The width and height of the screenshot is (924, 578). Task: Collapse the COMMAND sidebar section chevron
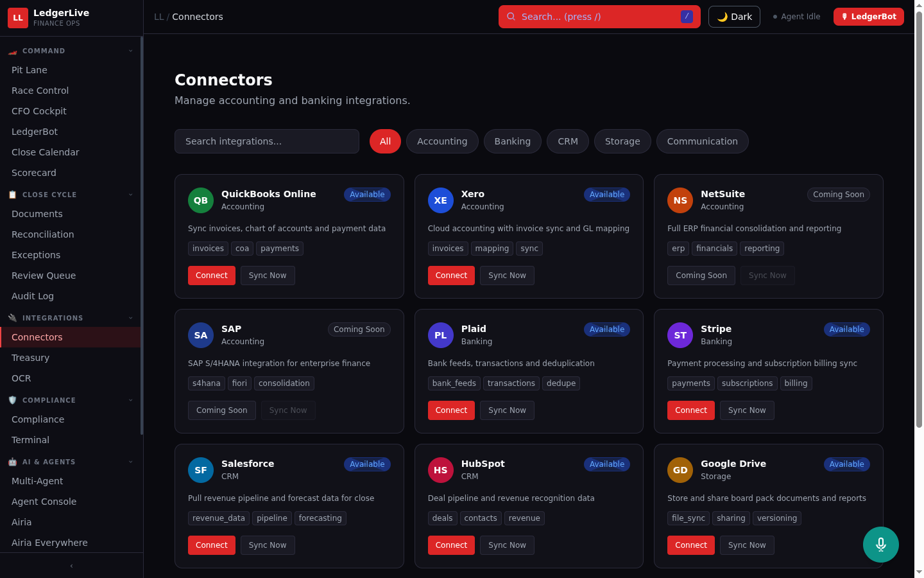pyautogui.click(x=131, y=51)
